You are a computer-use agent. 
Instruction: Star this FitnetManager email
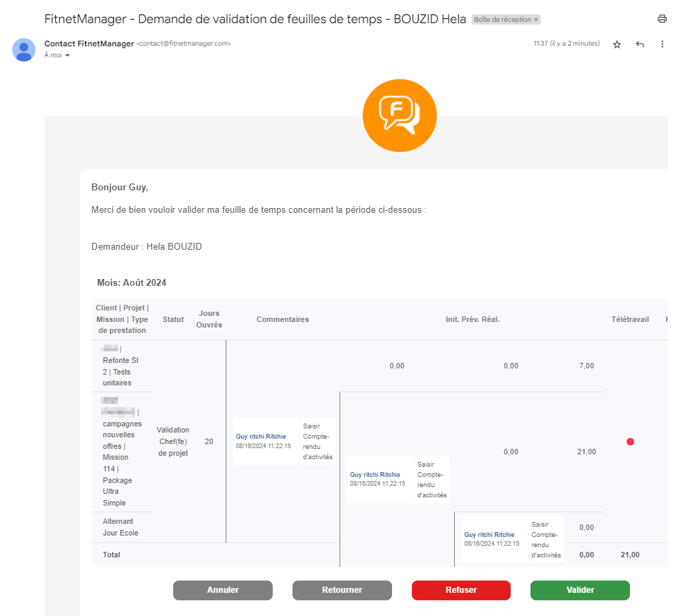[x=617, y=44]
